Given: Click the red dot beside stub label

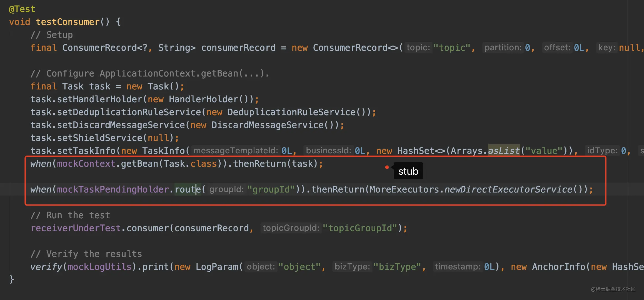Looking at the screenshot, I should pyautogui.click(x=387, y=167).
